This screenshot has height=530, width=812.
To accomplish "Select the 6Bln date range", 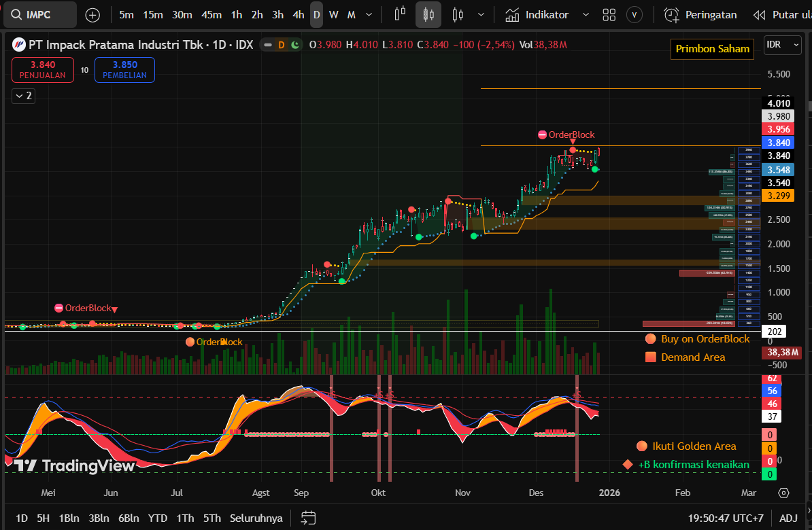I will [129, 518].
